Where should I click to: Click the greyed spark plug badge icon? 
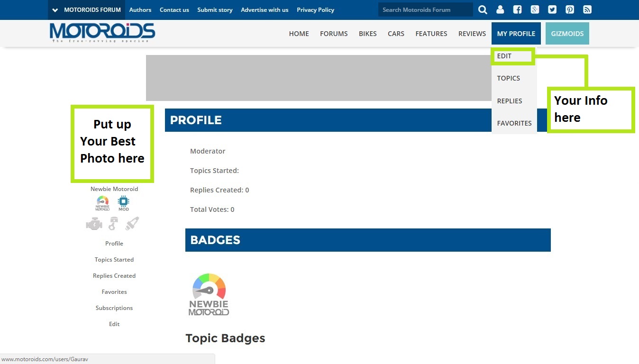(132, 224)
